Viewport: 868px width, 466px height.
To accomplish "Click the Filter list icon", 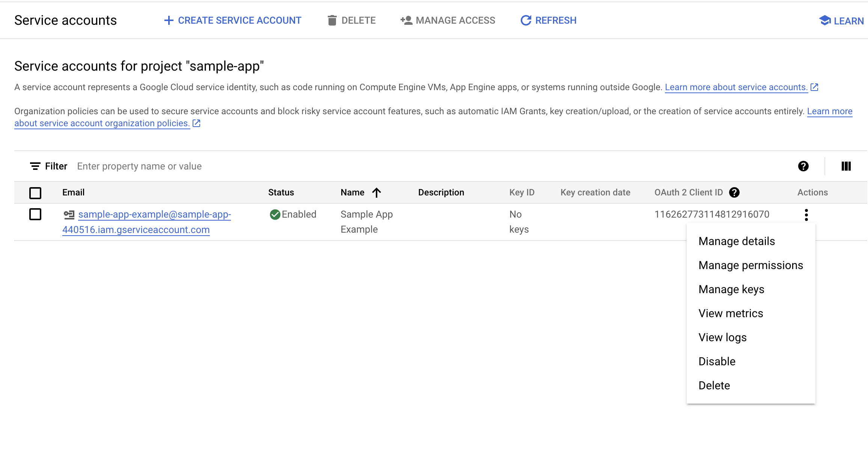I will tap(35, 166).
